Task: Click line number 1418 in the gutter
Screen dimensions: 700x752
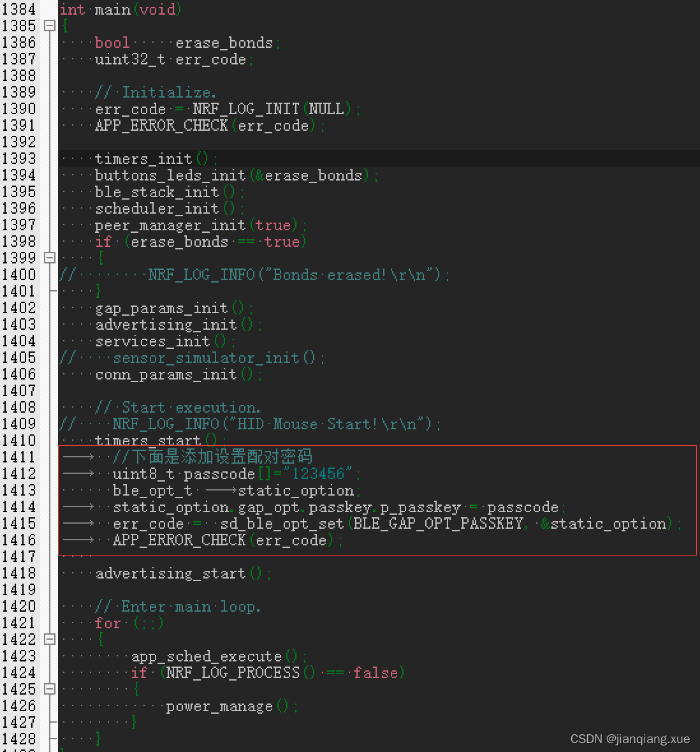Action: click(18, 573)
